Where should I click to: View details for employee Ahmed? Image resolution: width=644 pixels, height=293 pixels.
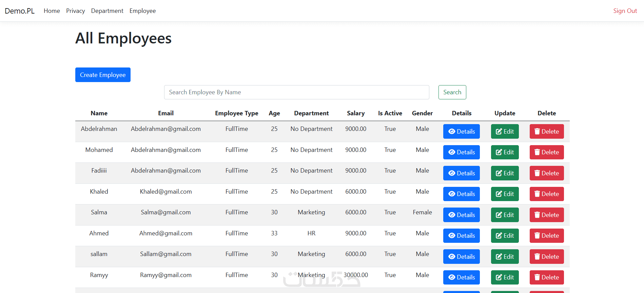(461, 236)
